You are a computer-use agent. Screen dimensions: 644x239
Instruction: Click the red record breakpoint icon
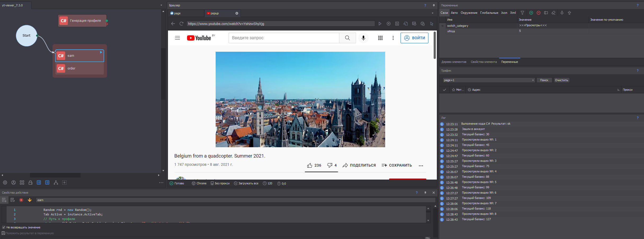click(x=21, y=200)
